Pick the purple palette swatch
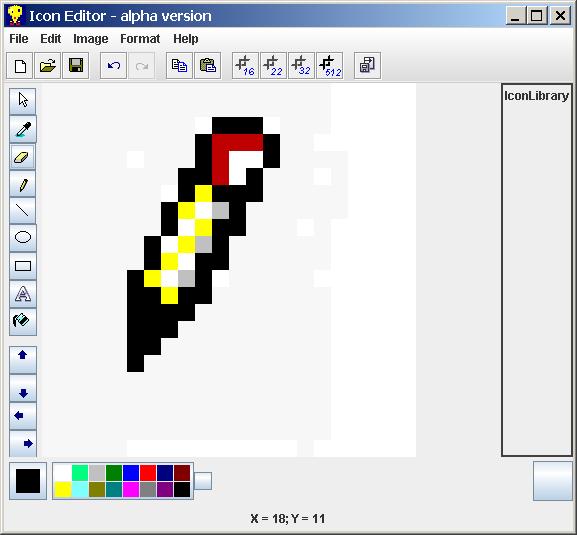The image size is (577, 535). [x=165, y=489]
